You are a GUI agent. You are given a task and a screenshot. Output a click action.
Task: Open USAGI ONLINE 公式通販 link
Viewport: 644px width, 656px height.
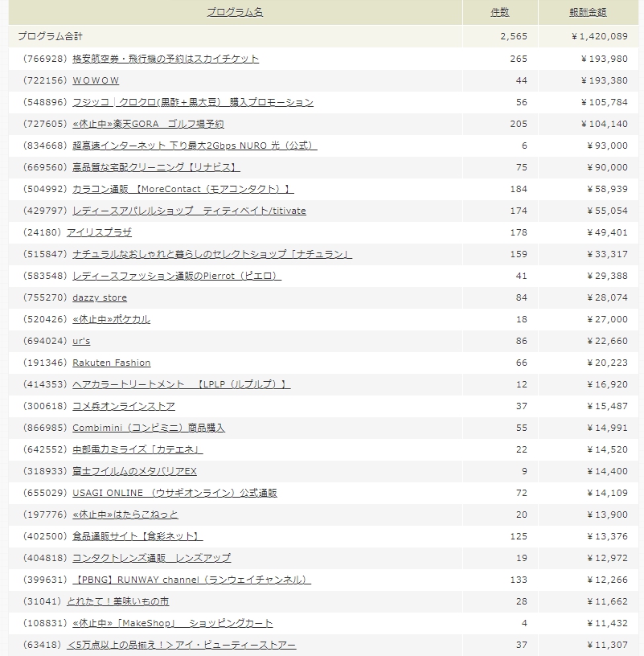[x=174, y=494]
